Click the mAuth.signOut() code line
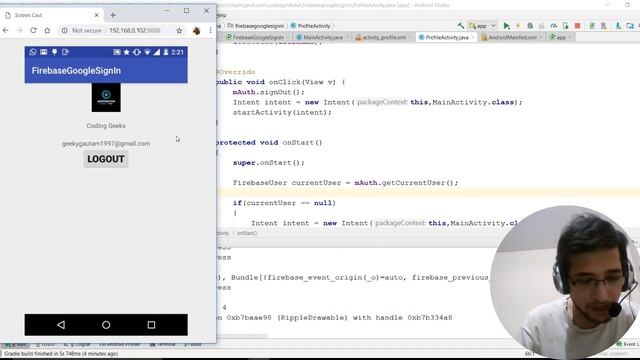Viewport: 640px width, 360px height. coord(269,92)
